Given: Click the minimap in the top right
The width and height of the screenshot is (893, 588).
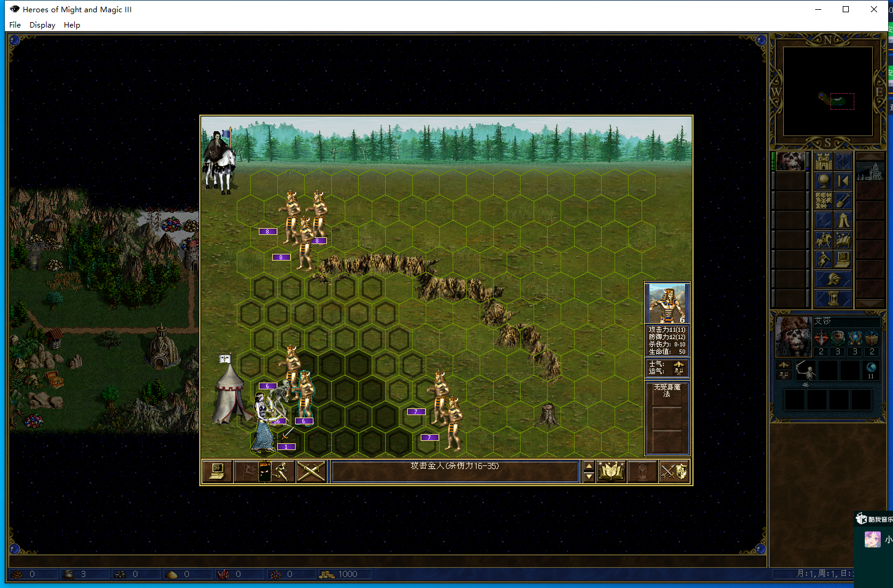Looking at the screenshot, I should (x=828, y=91).
